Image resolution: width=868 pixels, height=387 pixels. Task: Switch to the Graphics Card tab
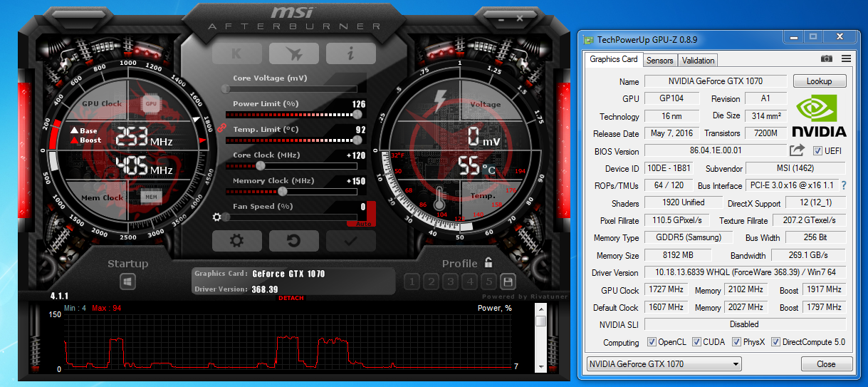(x=614, y=59)
